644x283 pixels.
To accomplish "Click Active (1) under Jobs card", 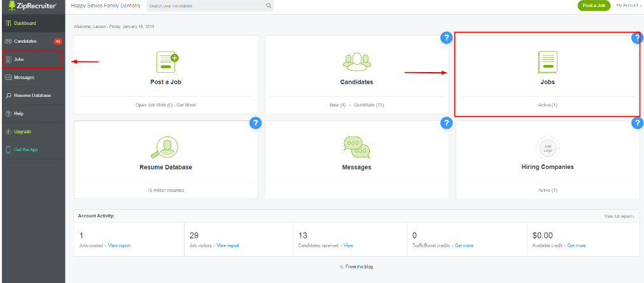I will (547, 105).
